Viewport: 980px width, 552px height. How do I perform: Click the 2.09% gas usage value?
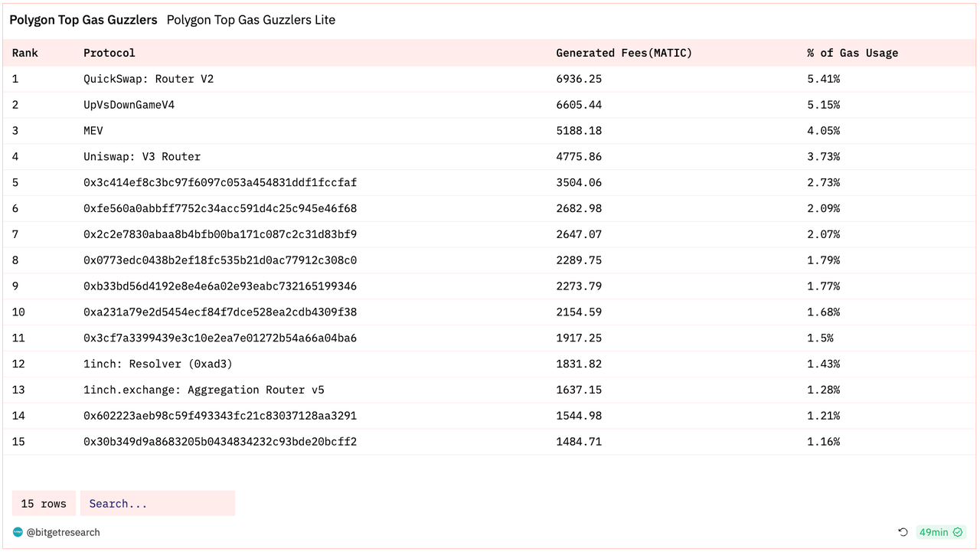point(824,209)
